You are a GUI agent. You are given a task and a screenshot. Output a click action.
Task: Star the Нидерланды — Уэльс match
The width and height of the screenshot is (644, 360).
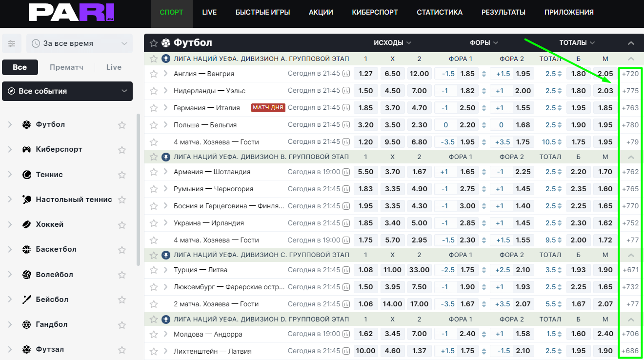click(154, 91)
